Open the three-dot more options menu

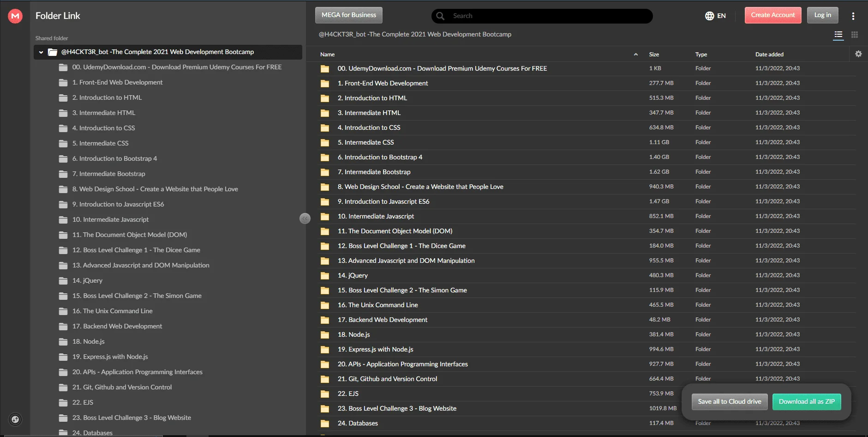[853, 16]
